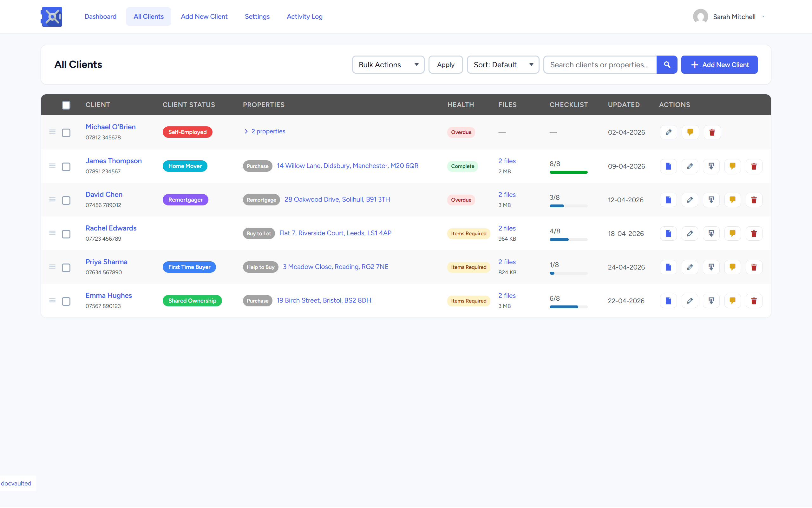Open 28 Oakwood Drive property link
Screen dimensions: 812x508
pos(337,199)
